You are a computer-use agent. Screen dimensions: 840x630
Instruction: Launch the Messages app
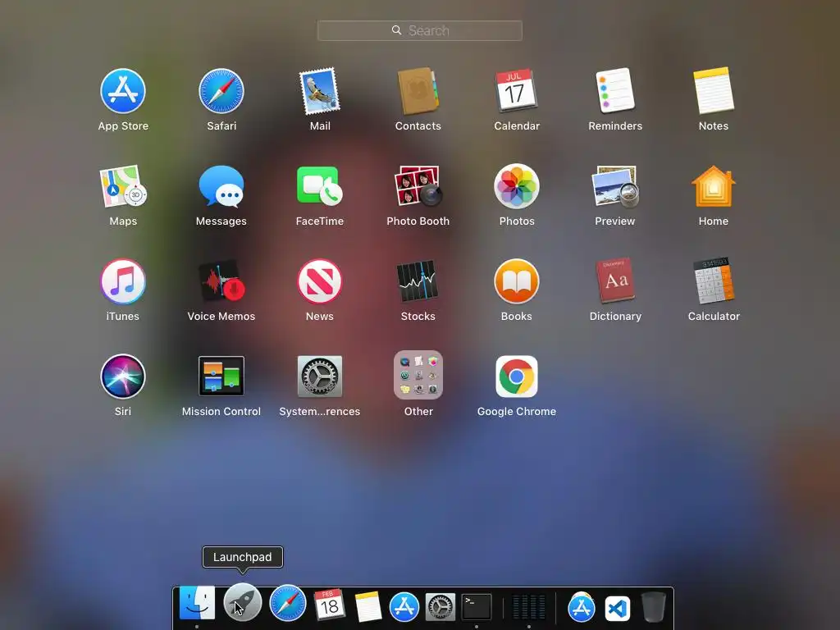[221, 186]
